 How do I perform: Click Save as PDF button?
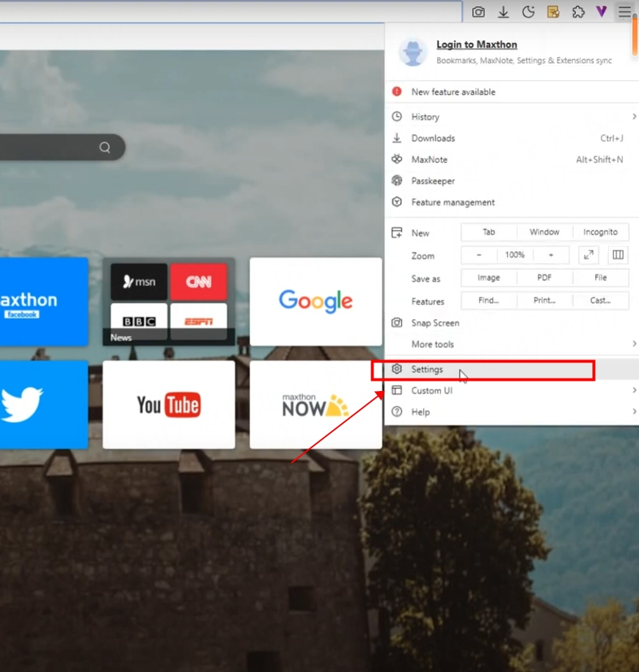(544, 278)
